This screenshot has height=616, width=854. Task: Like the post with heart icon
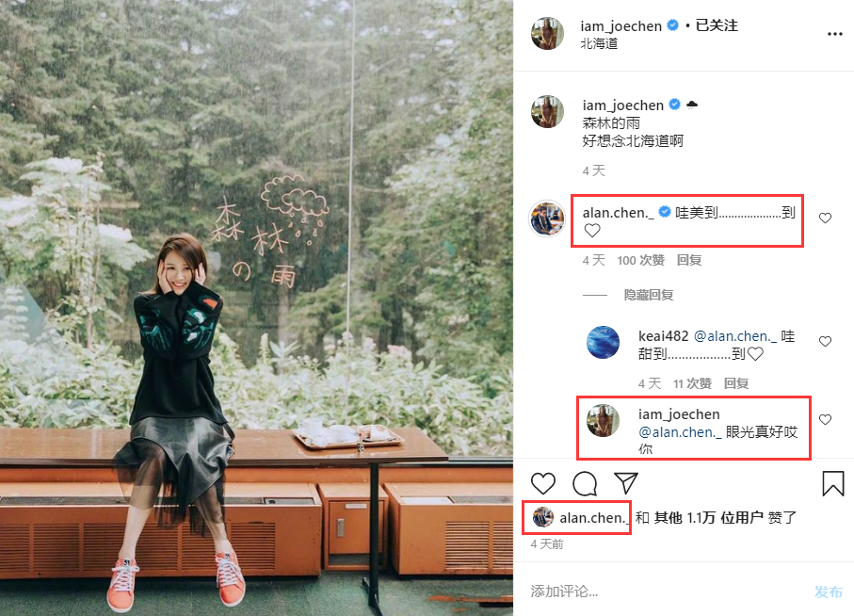pos(543,483)
